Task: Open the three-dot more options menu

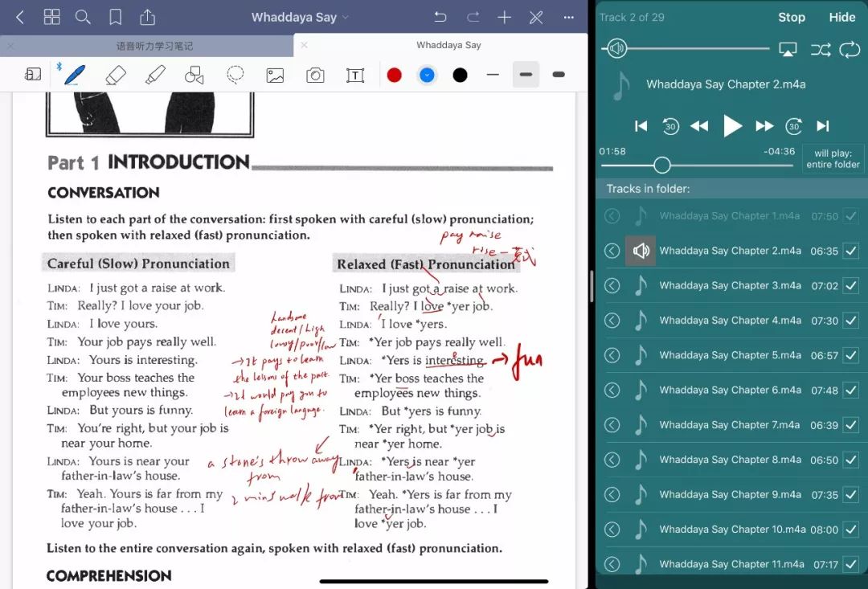Action: click(x=569, y=17)
